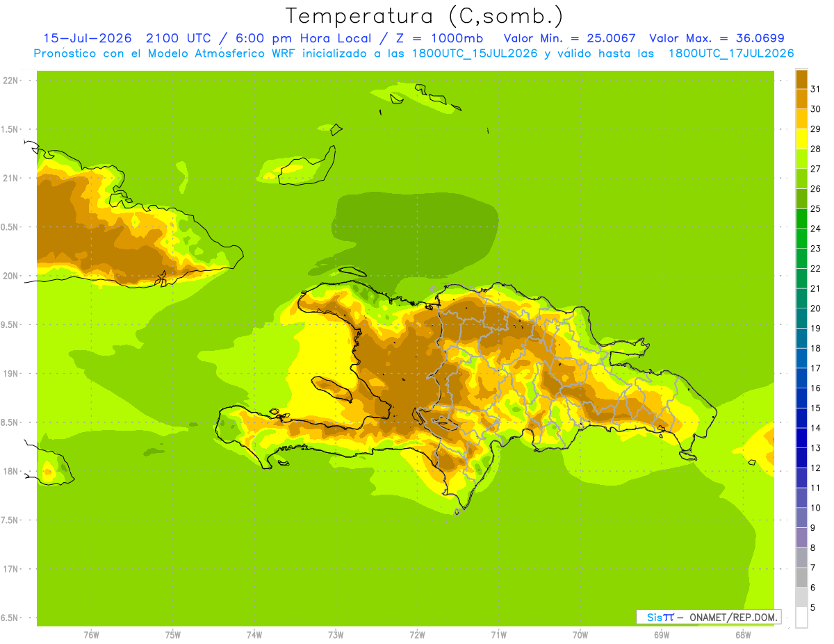Click legend value 24 on the color bar
The height and width of the screenshot is (644, 834).
coord(815,228)
